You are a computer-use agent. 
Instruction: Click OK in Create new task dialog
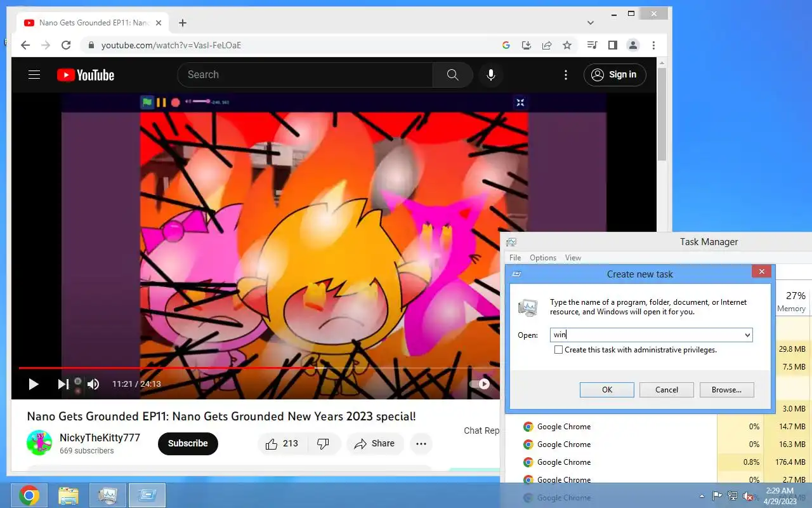coord(607,390)
